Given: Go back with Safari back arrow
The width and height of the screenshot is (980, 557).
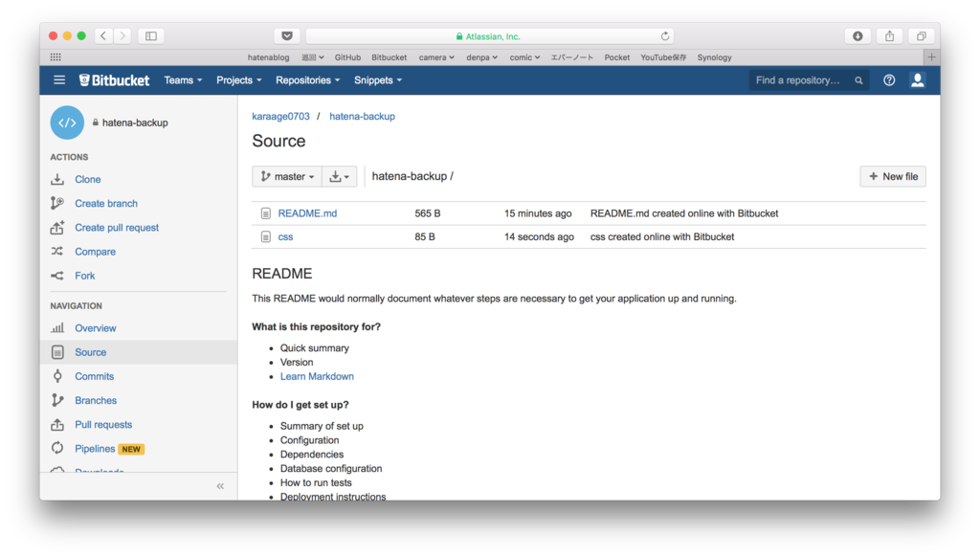Looking at the screenshot, I should [103, 36].
